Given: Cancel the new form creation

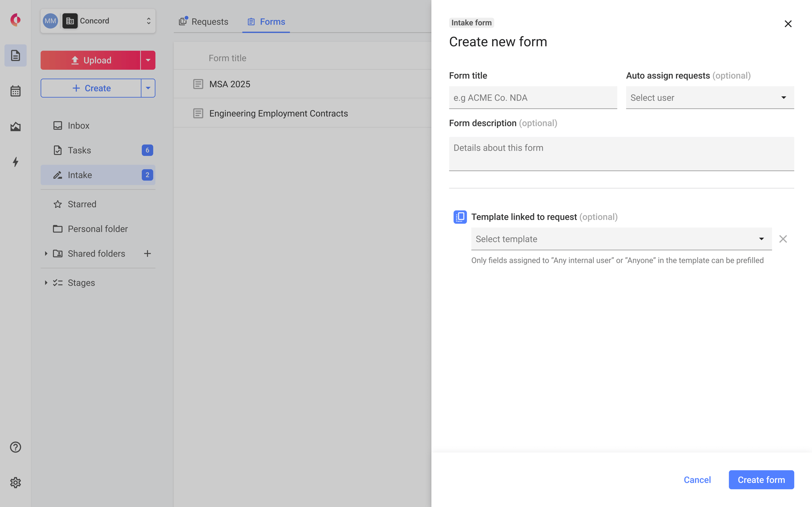Looking at the screenshot, I should pyautogui.click(x=697, y=480).
